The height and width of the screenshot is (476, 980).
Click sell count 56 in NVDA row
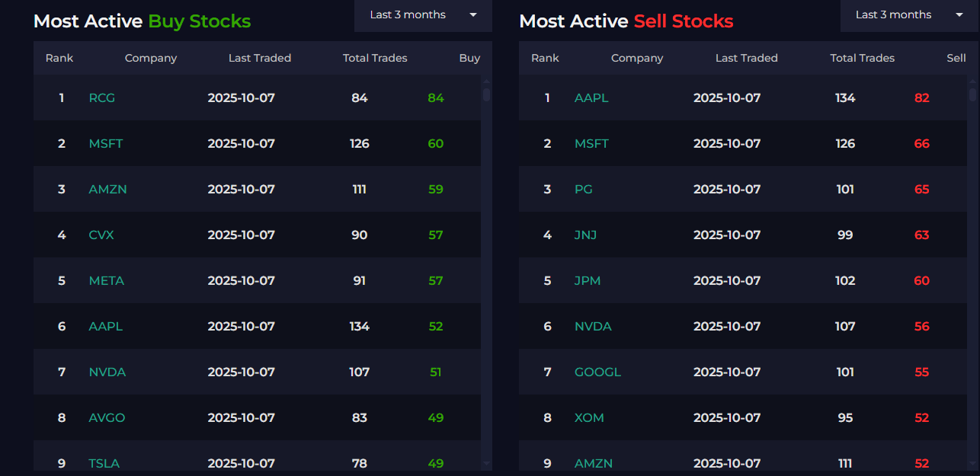922,326
